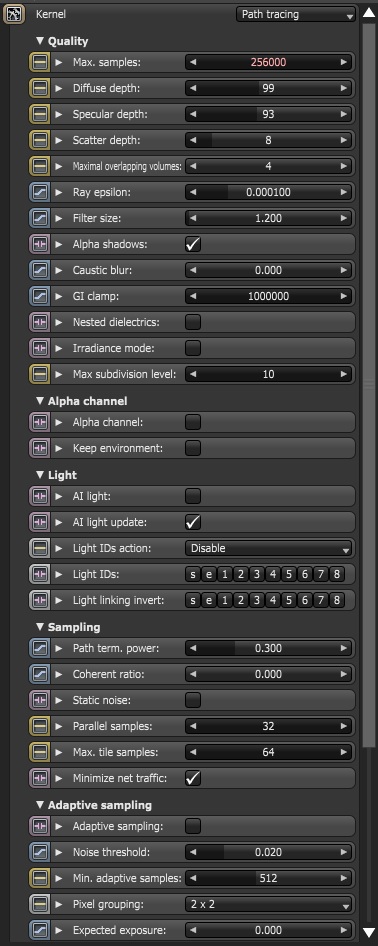Open the Path tracing kernel type dropdown
378x946 pixels.
coord(295,14)
